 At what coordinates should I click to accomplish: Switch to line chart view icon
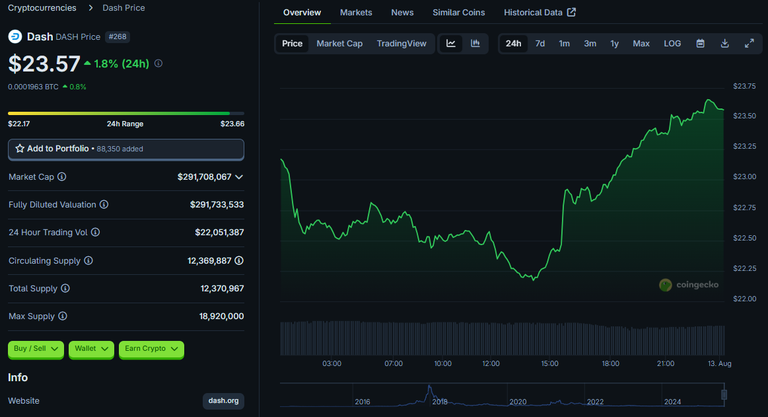pos(451,44)
